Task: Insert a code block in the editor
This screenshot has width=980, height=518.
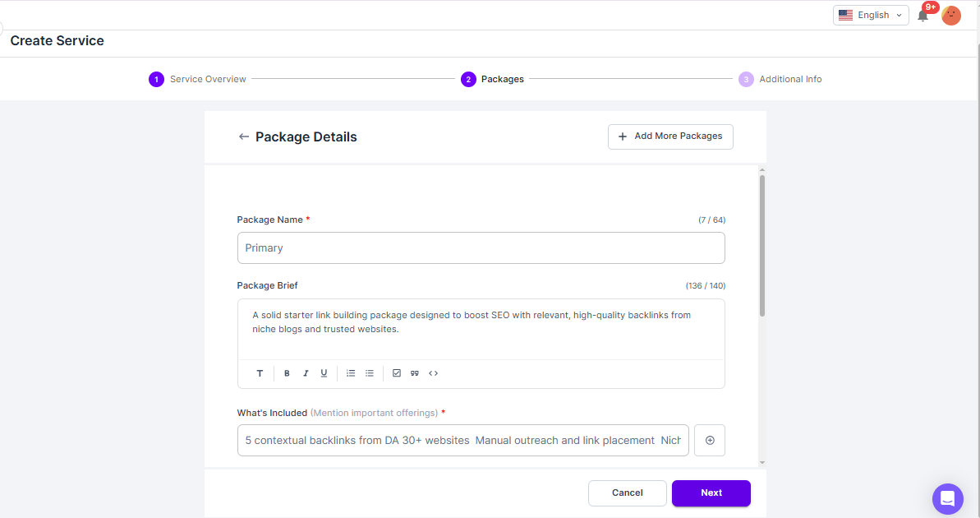Action: coord(433,373)
